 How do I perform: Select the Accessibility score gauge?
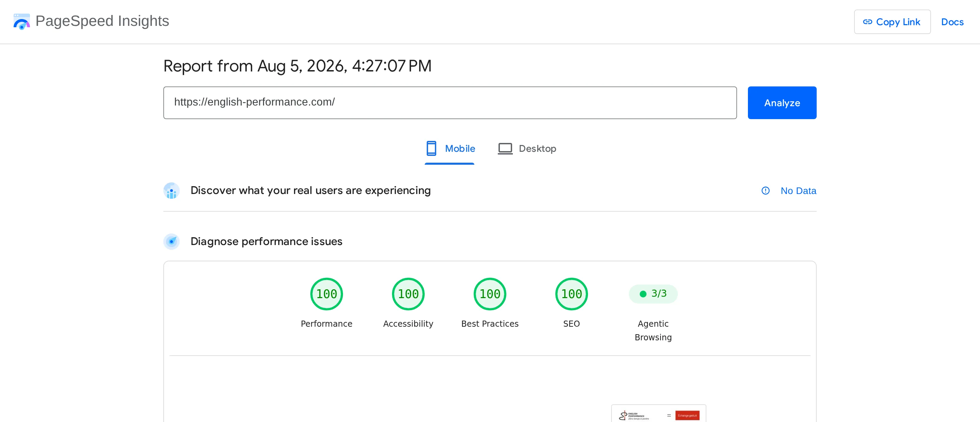[x=408, y=294]
